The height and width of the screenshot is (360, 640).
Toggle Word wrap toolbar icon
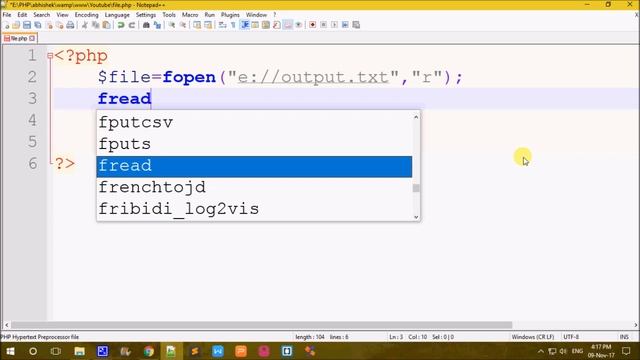222,25
